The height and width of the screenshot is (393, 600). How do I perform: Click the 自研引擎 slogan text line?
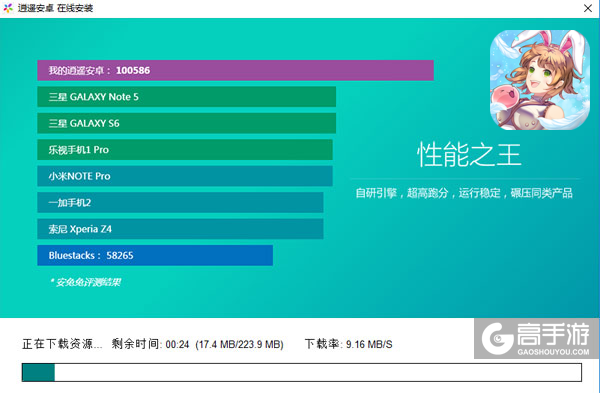(x=464, y=193)
